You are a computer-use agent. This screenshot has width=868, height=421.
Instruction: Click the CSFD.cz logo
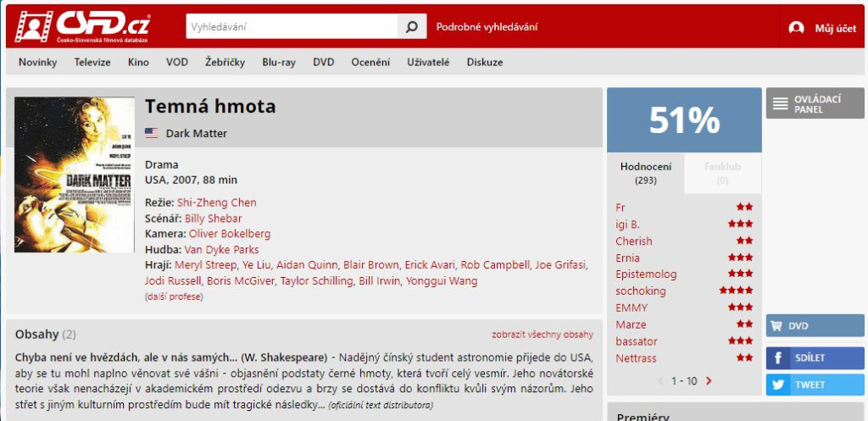coord(82,26)
